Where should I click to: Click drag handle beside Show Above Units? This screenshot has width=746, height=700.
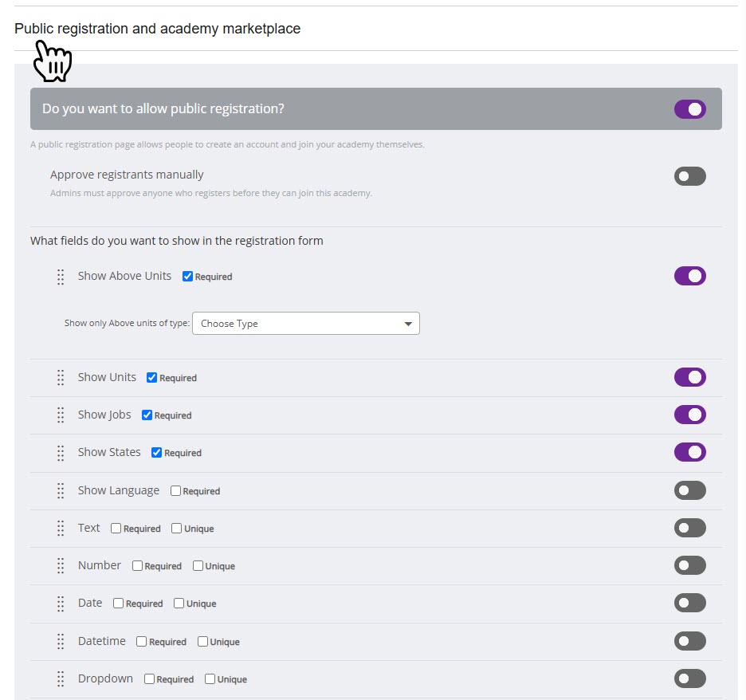61,277
